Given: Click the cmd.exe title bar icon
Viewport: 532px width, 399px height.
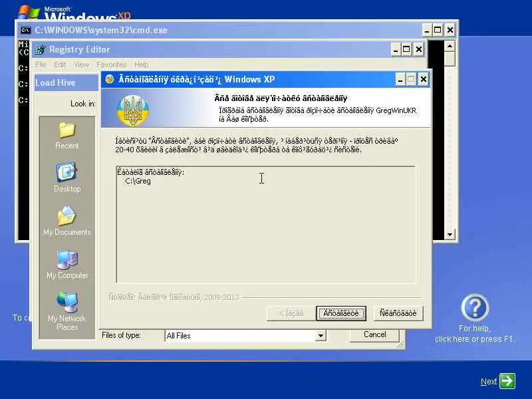Looking at the screenshot, I should tap(25, 30).
